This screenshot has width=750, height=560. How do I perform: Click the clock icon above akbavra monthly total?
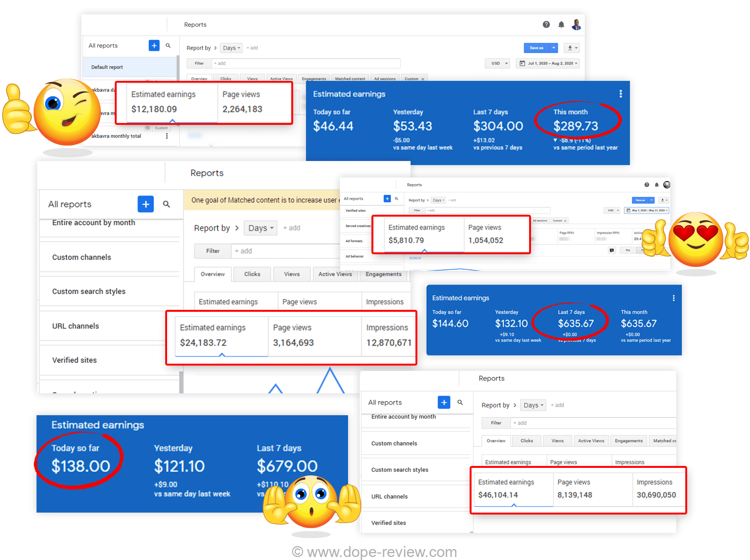(x=148, y=128)
